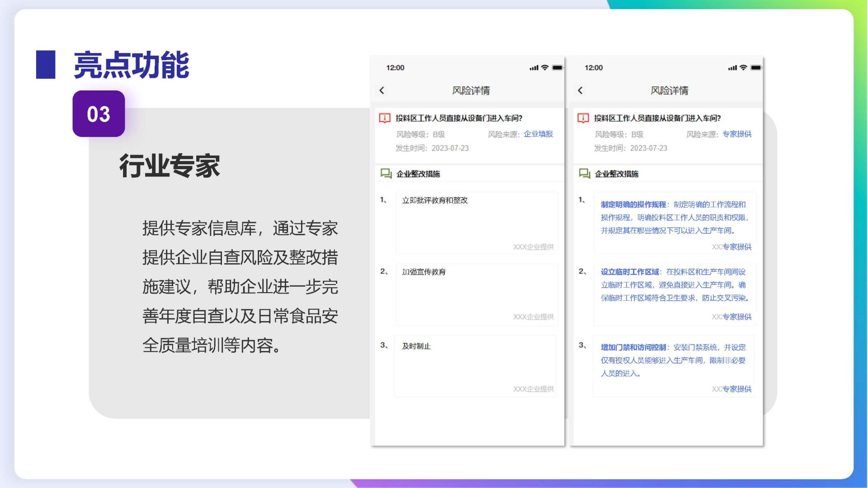Click red alert icon in right phone

(583, 118)
